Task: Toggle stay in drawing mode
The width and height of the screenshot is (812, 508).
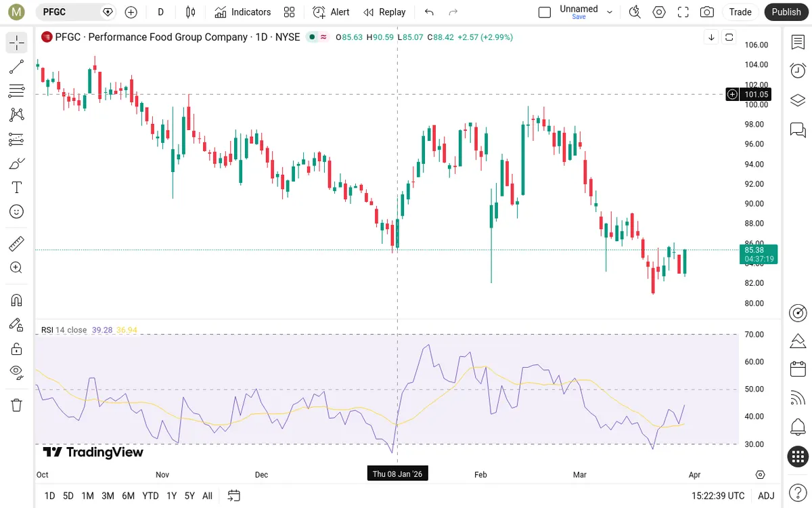Action: coord(17,324)
